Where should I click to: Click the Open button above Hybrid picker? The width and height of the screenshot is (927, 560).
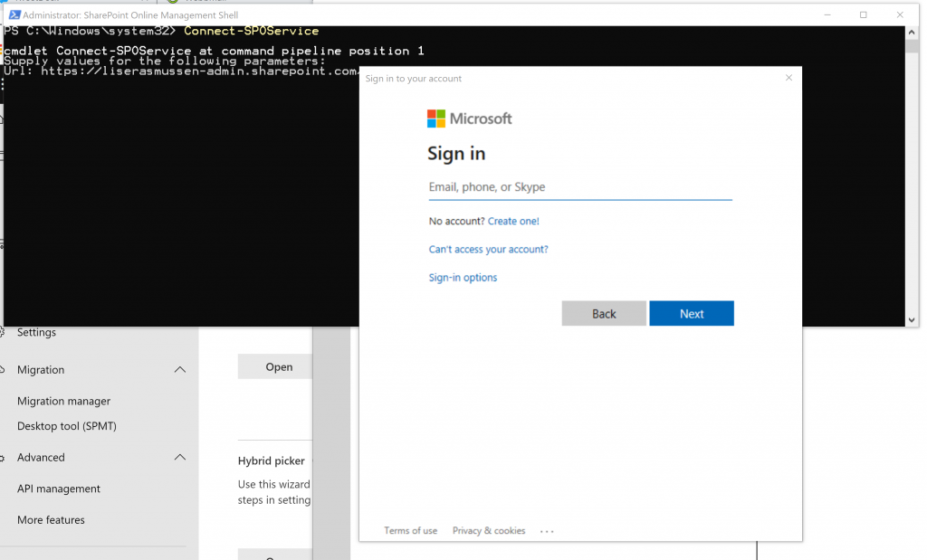pyautogui.click(x=275, y=366)
